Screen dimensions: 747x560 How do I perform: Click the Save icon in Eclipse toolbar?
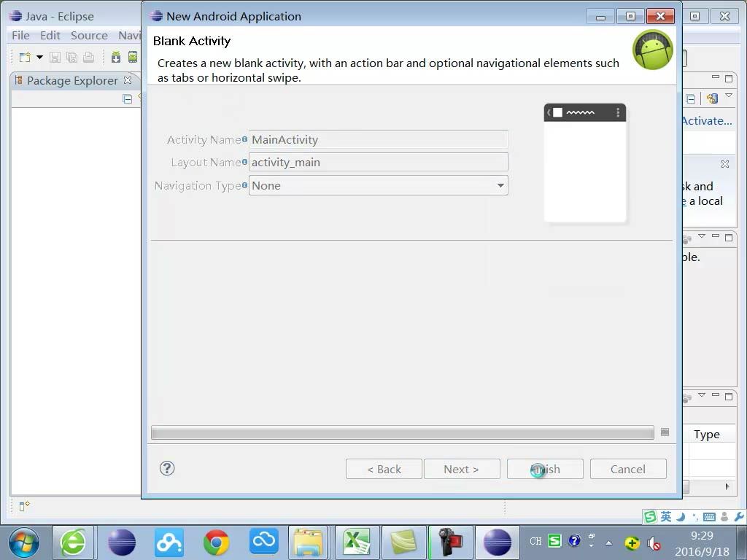(x=55, y=58)
